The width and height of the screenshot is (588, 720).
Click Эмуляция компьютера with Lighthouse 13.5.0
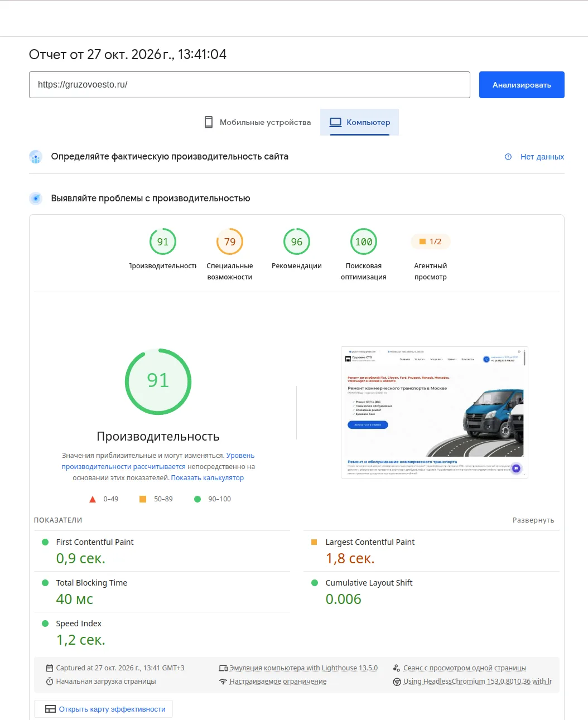[303, 668]
